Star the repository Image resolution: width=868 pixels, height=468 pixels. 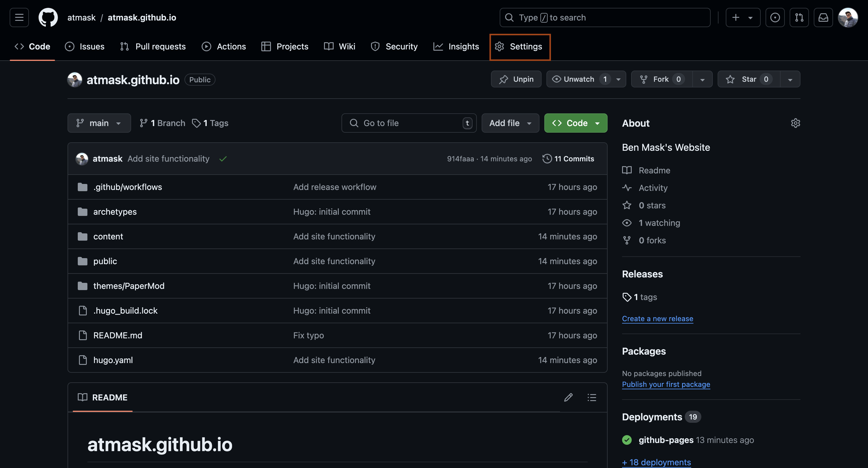pos(748,79)
